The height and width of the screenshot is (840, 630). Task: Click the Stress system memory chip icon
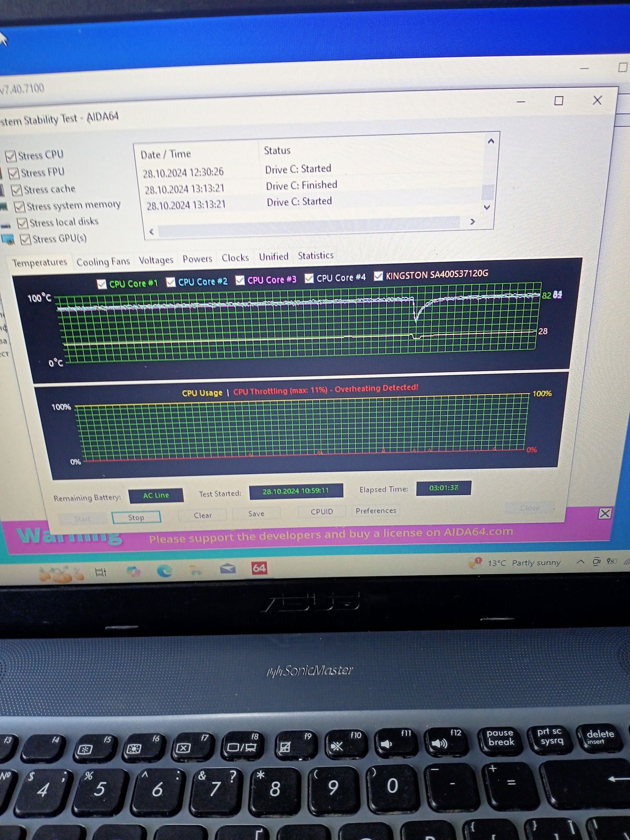point(4,206)
